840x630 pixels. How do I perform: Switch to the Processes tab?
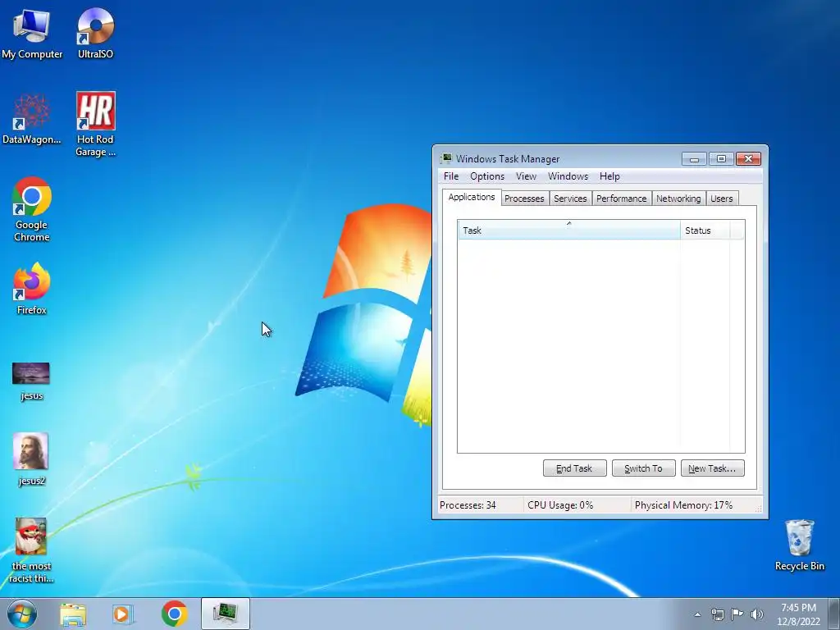tap(524, 199)
